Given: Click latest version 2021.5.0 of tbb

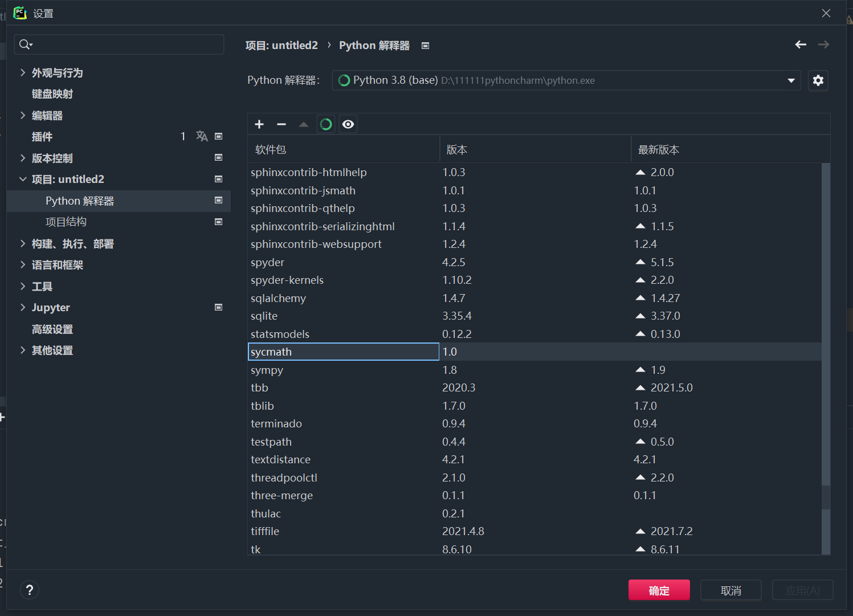Looking at the screenshot, I should pos(672,387).
